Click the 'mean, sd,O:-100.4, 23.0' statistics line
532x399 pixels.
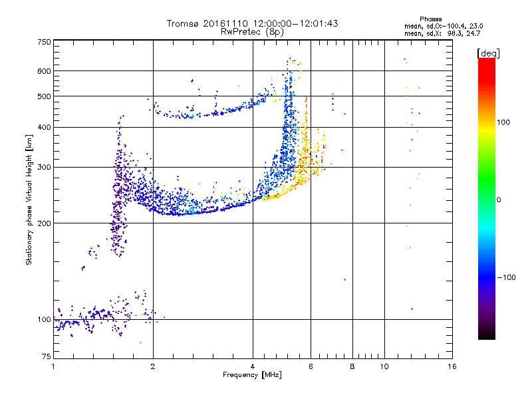pos(444,27)
